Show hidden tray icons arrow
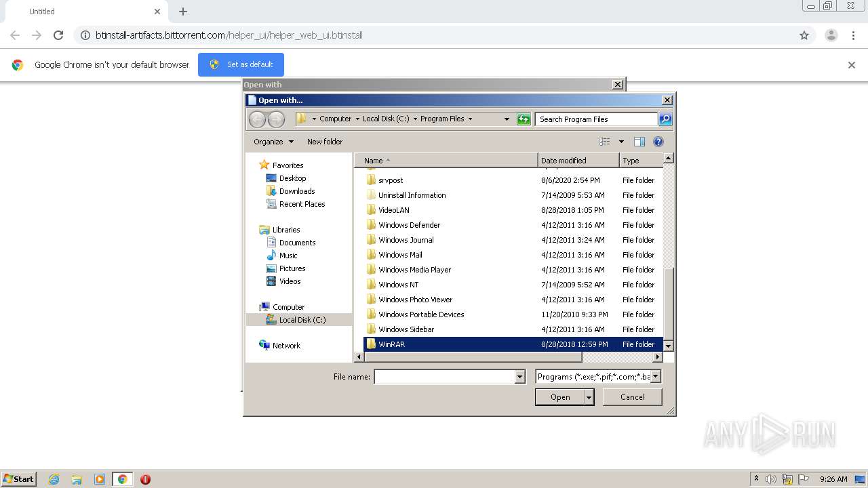 [756, 479]
